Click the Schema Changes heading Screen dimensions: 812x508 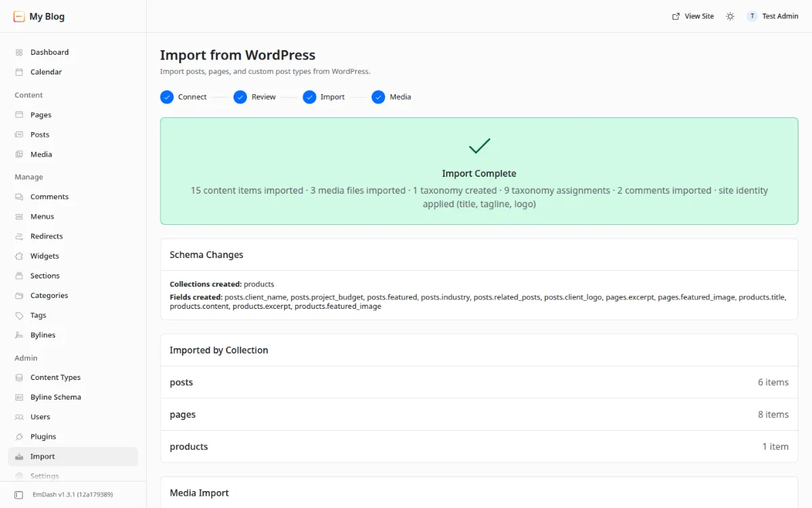point(206,255)
